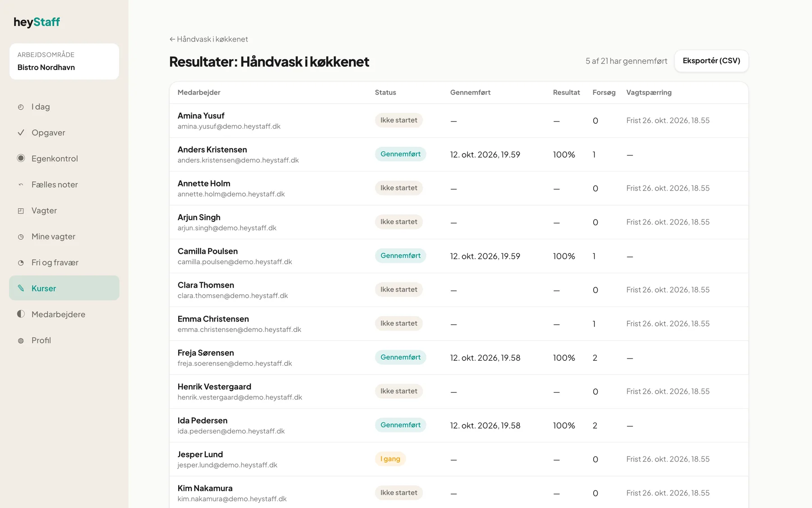Click the 5 af 21 har gennemført summary

tap(626, 61)
